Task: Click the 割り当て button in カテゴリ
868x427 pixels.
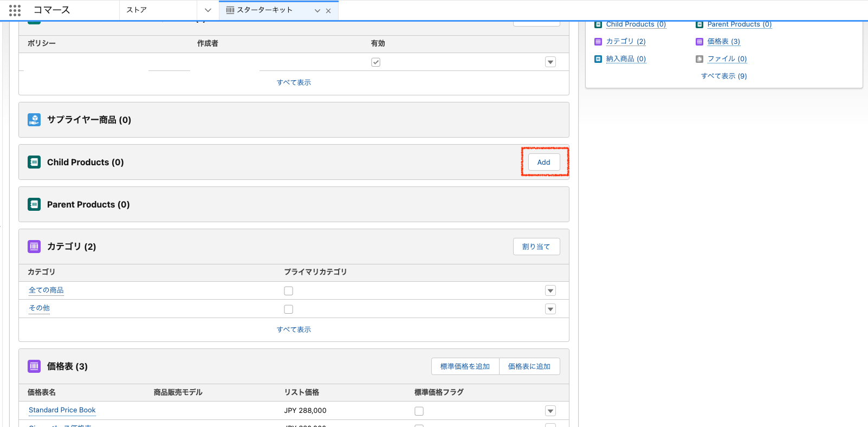Action: click(536, 247)
